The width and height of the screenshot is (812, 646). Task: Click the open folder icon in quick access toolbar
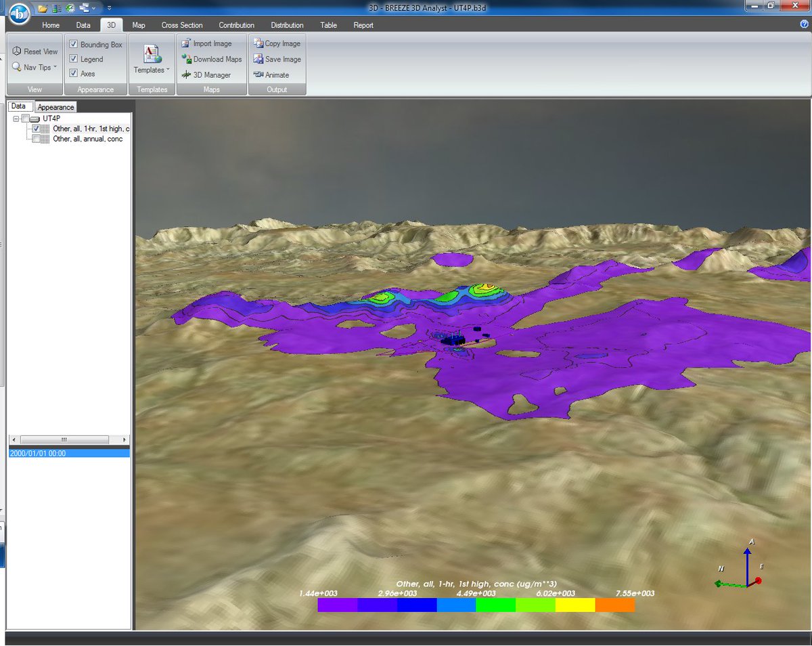click(43, 8)
